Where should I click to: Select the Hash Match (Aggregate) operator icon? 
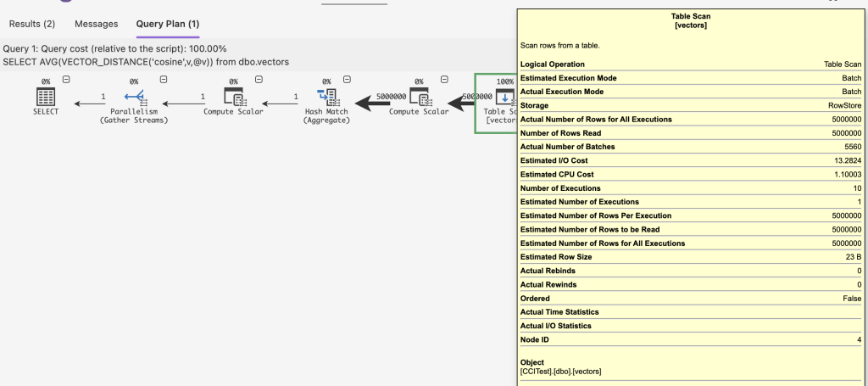pyautogui.click(x=326, y=96)
